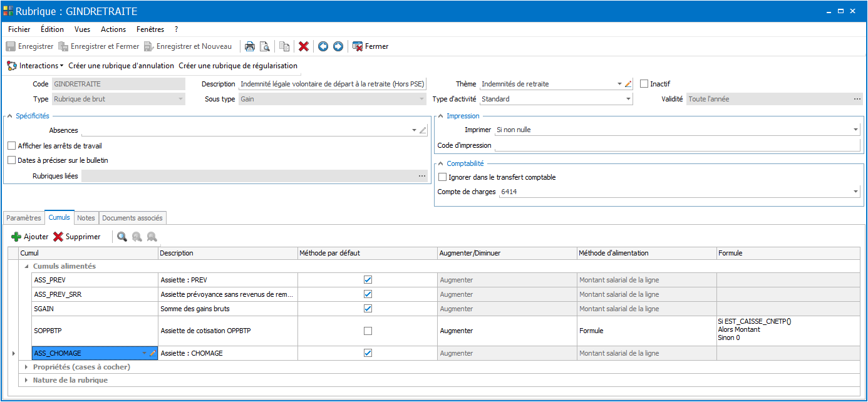
Task: Open the Interactions dropdown
Action: 35,66
